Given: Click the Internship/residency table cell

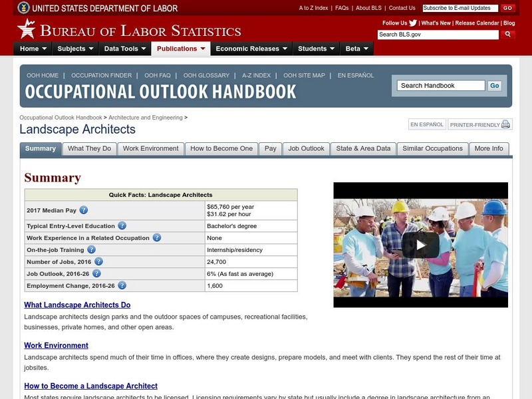Looking at the screenshot, I should coord(251,250).
